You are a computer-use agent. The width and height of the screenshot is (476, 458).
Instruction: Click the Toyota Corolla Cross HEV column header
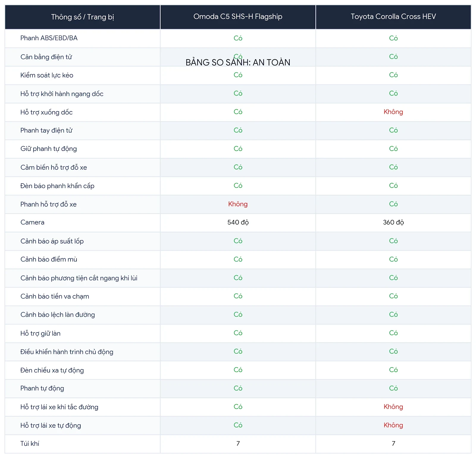tap(393, 17)
